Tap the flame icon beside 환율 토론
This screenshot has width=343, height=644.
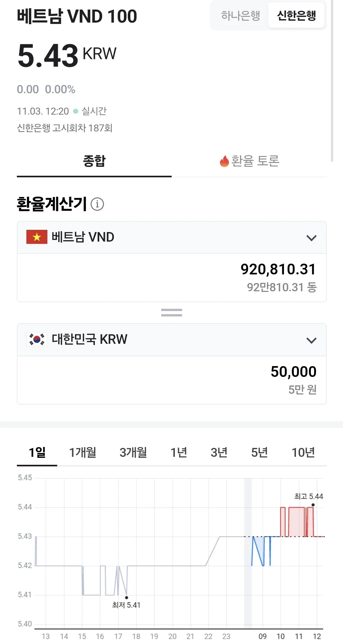pos(224,161)
